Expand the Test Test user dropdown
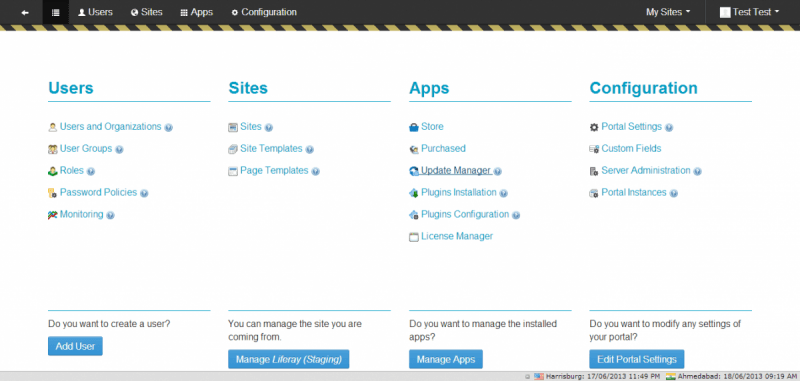Screen dimensions: 800x381 [749, 12]
